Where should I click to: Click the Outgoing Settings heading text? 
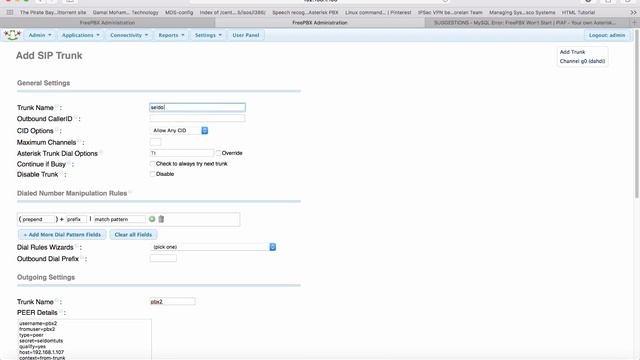46,277
